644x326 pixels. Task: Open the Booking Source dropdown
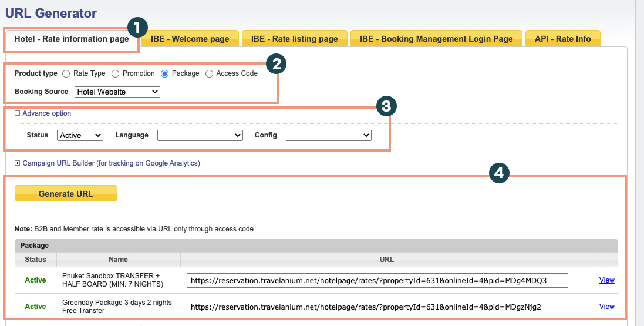pos(117,92)
